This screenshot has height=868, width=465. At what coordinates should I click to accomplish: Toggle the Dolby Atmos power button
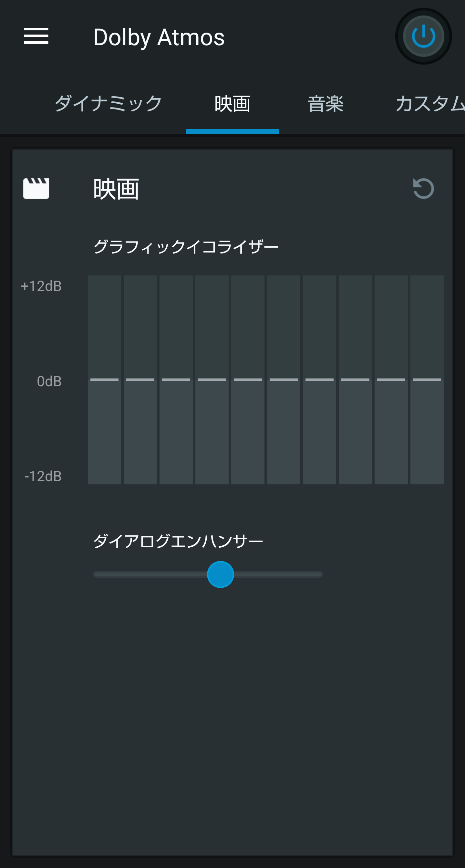tap(423, 36)
